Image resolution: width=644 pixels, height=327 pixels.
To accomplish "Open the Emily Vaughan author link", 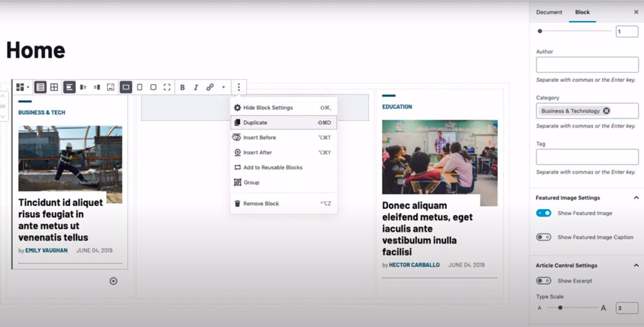I will point(46,250).
